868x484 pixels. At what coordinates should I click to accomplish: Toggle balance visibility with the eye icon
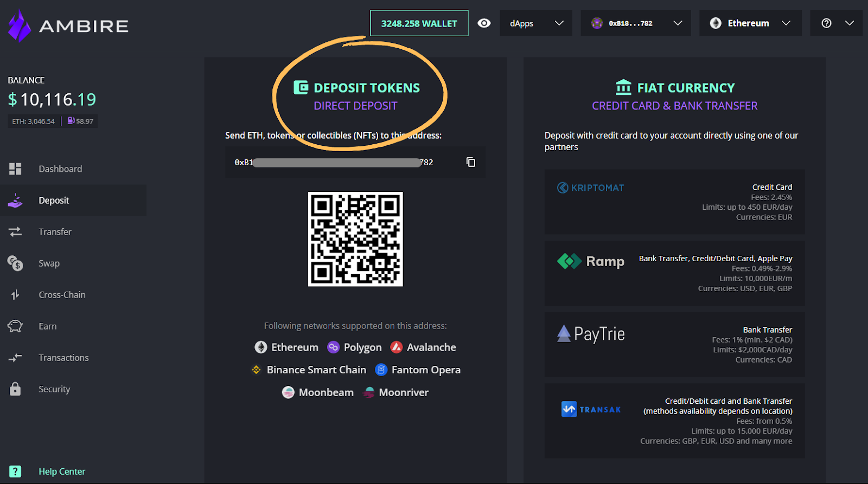[484, 23]
